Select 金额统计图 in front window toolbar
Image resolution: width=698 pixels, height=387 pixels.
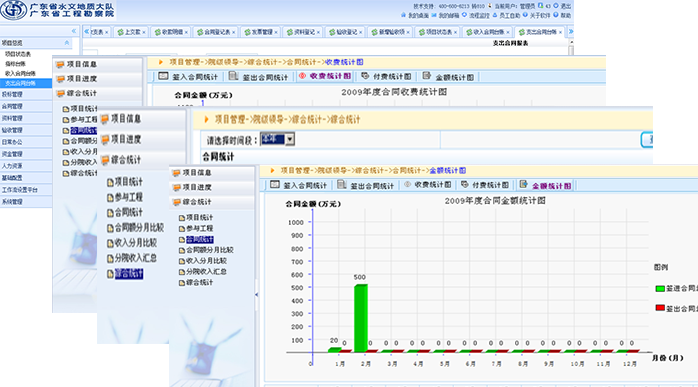tap(546, 185)
